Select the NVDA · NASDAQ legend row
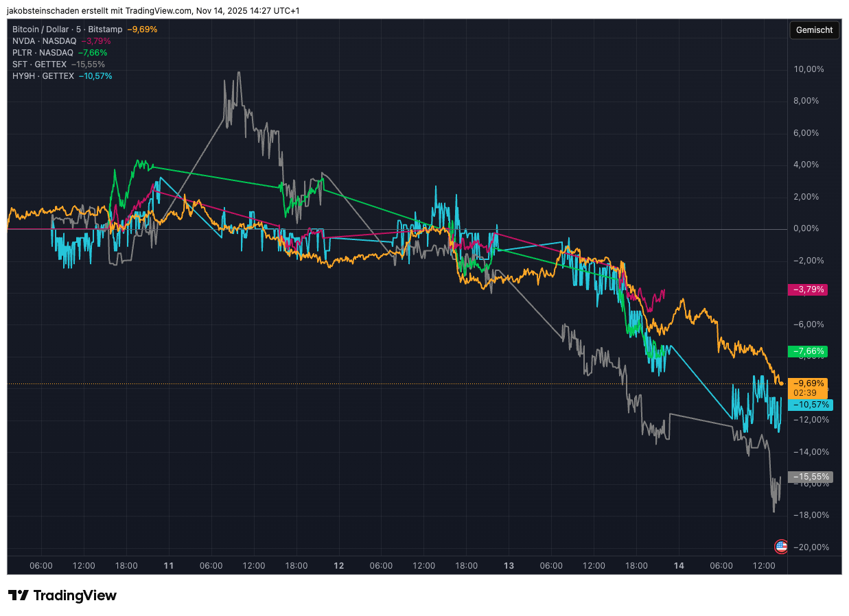 click(x=61, y=41)
